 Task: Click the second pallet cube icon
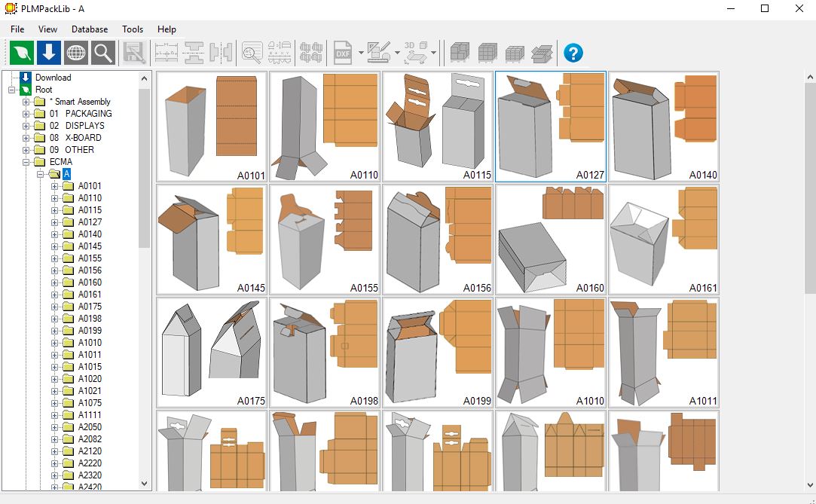coord(487,53)
